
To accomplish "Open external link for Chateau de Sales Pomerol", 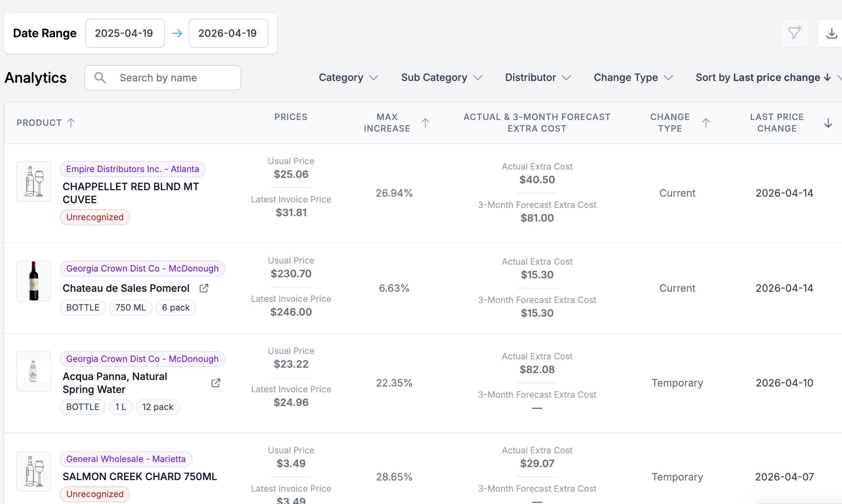I will click(x=204, y=288).
